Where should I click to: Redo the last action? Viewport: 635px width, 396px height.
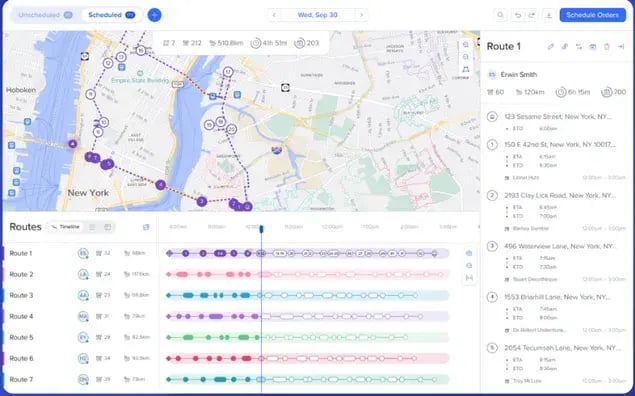(x=531, y=15)
